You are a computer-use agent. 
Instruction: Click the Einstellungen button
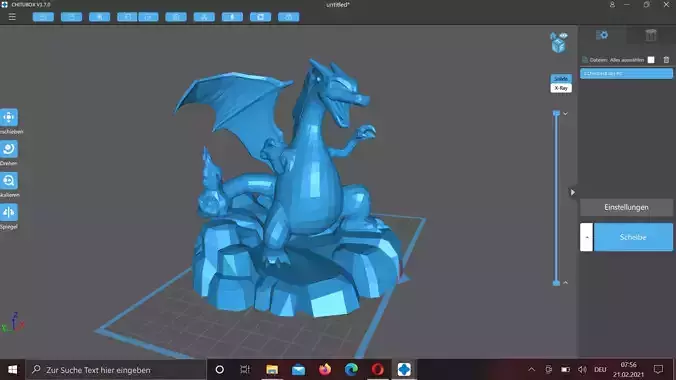click(x=626, y=207)
